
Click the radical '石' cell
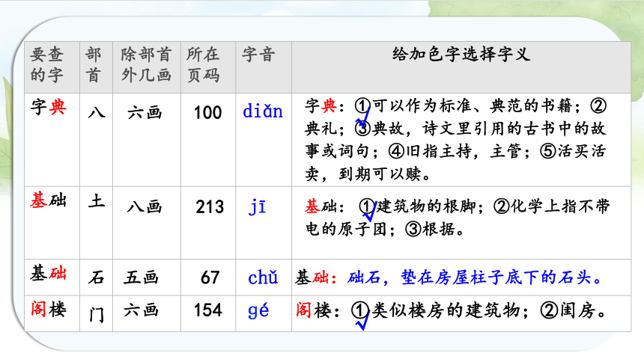[96, 278]
